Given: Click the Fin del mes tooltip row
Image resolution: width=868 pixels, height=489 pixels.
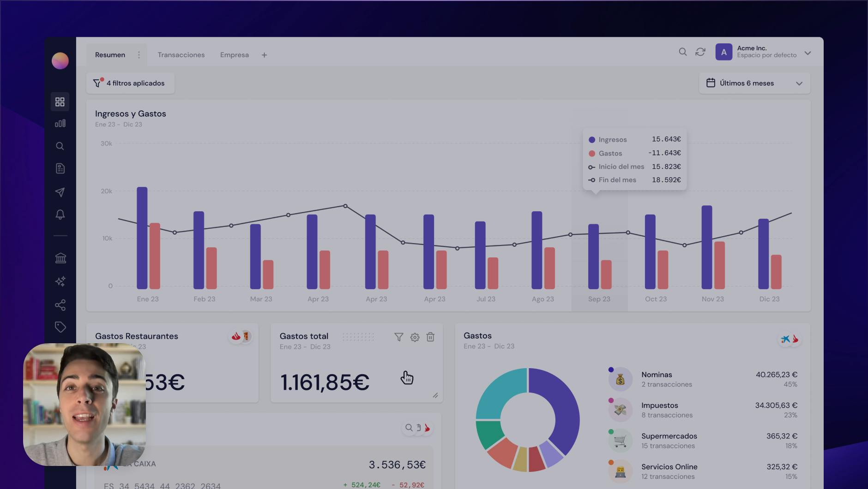Looking at the screenshot, I should click(x=634, y=180).
